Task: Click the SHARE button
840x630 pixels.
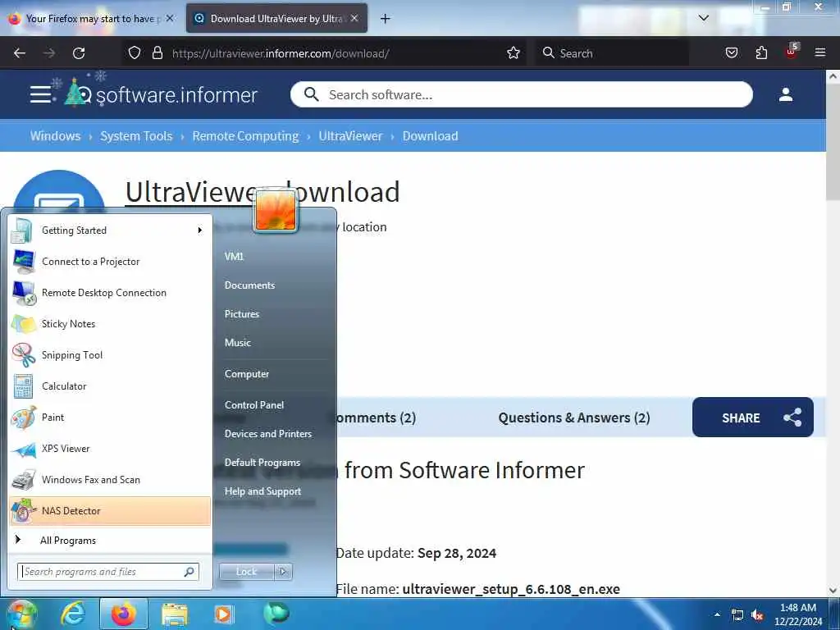Action: point(753,417)
